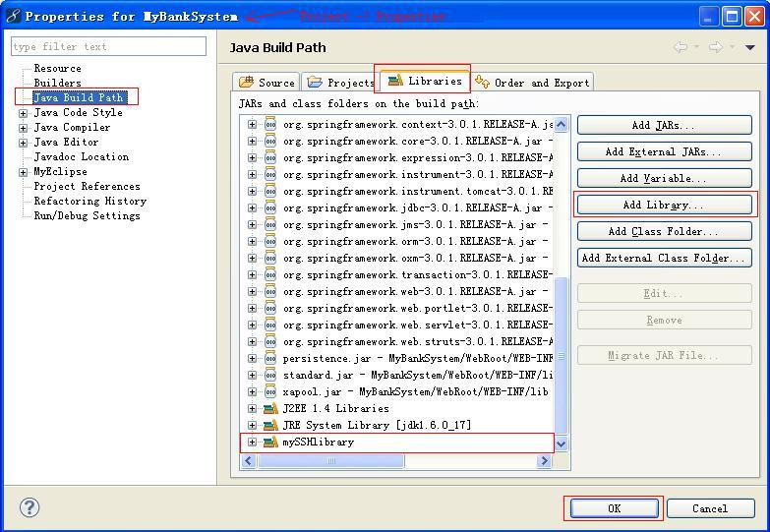Expand the Java Compiler node
This screenshot has width=770, height=532.
click(23, 128)
